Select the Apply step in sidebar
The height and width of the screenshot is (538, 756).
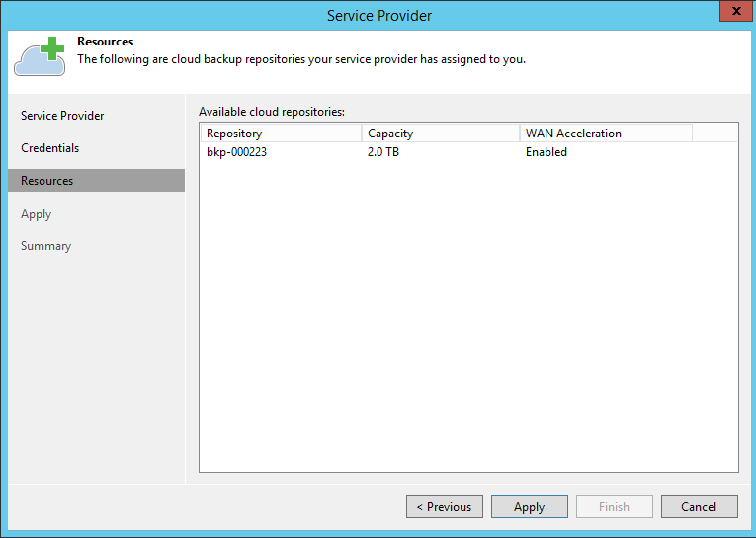tap(37, 214)
